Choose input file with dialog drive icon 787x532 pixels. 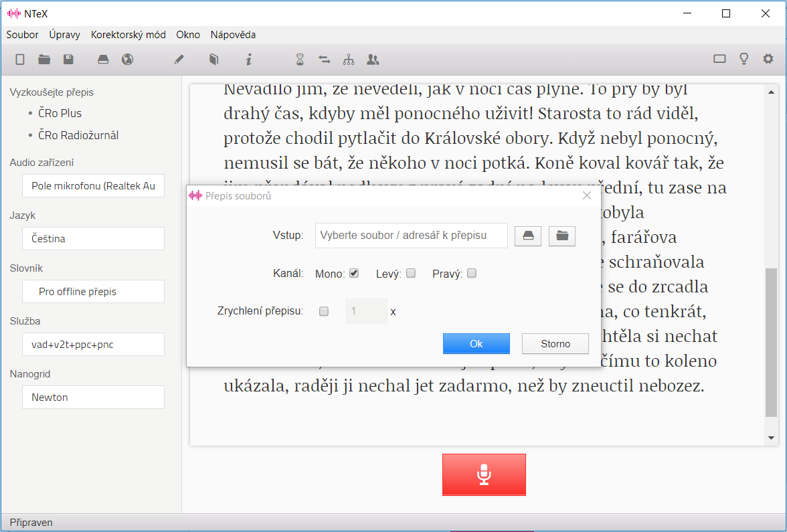(x=528, y=236)
